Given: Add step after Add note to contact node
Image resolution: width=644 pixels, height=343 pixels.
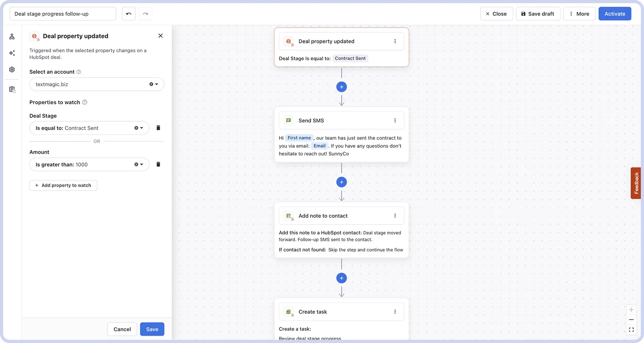Looking at the screenshot, I should [x=342, y=278].
